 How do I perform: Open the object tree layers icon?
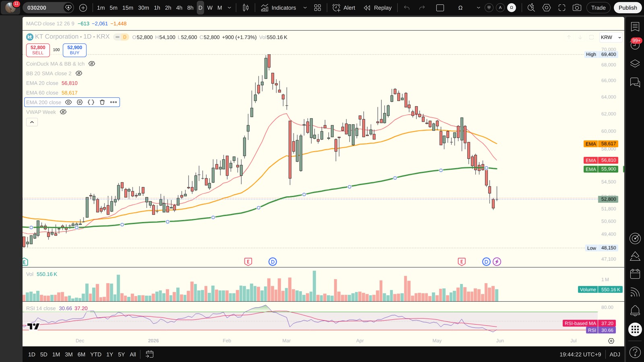click(635, 64)
